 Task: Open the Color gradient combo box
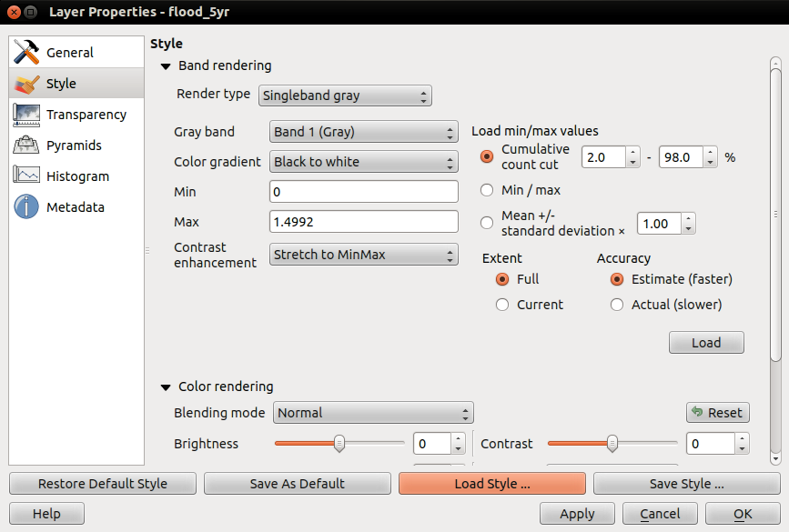point(364,162)
